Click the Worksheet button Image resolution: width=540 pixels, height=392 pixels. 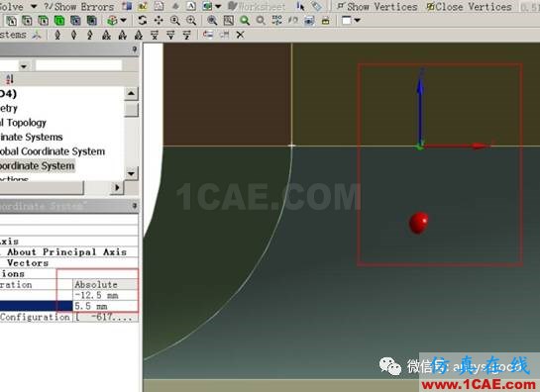pos(257,7)
